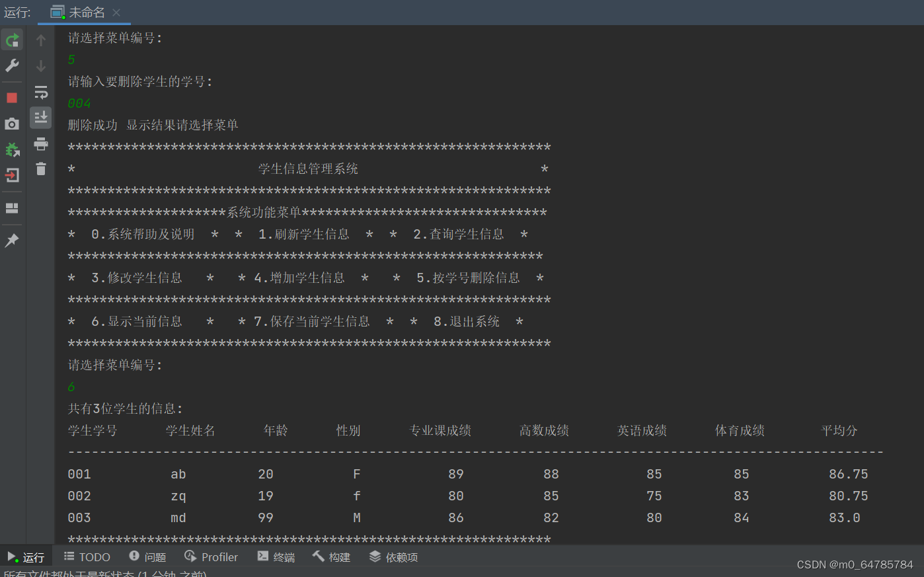Click the exit icon in left sidebar

coord(12,175)
